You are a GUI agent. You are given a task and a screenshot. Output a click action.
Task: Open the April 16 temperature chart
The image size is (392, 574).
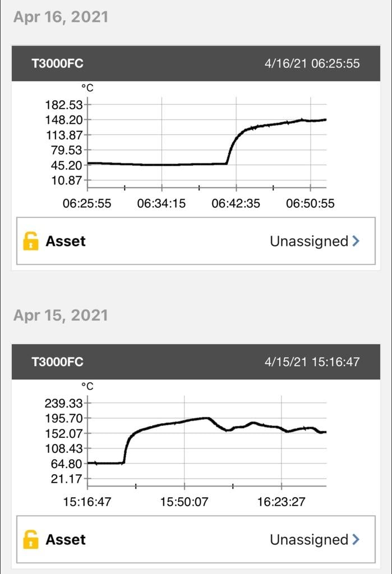click(207, 143)
